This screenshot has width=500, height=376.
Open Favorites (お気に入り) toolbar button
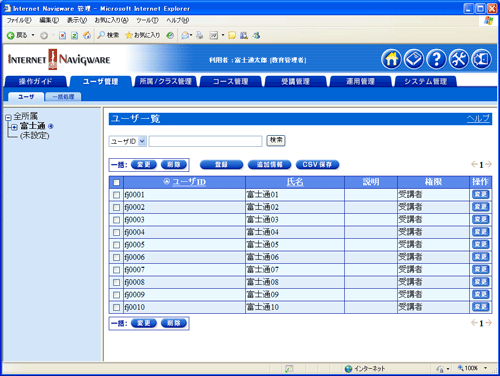(142, 35)
